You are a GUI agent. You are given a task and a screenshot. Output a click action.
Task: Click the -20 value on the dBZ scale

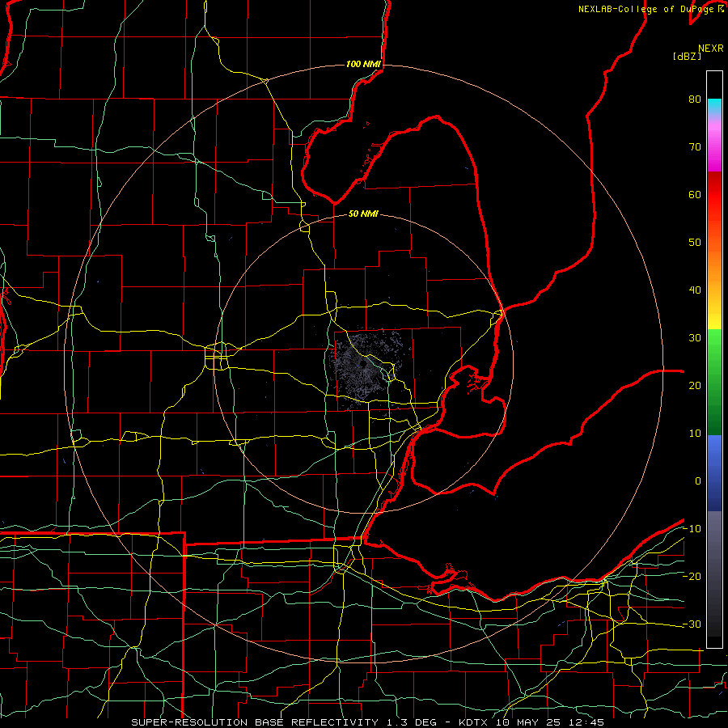tap(692, 576)
